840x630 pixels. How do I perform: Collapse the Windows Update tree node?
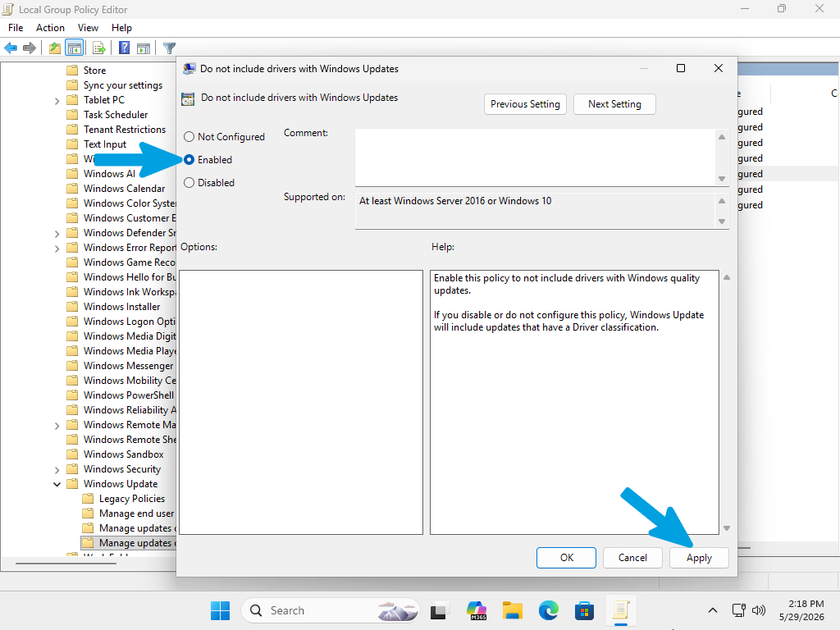tap(57, 484)
